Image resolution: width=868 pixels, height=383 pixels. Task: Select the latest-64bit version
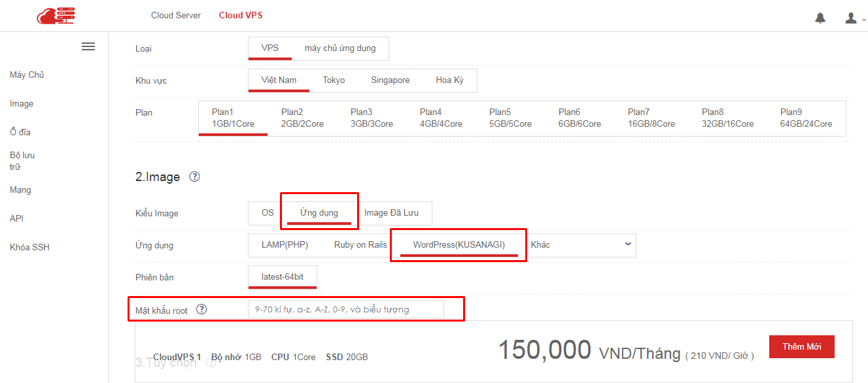[283, 276]
